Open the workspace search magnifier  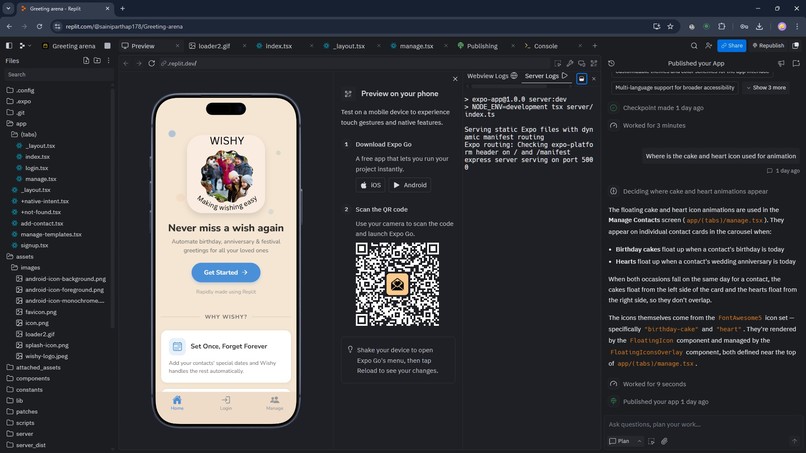pos(694,46)
